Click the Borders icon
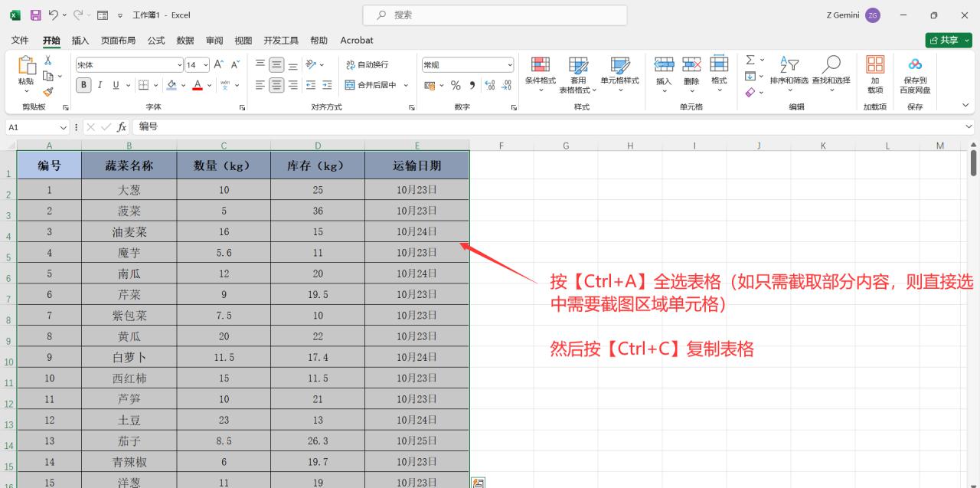The height and width of the screenshot is (488, 980). [x=143, y=85]
